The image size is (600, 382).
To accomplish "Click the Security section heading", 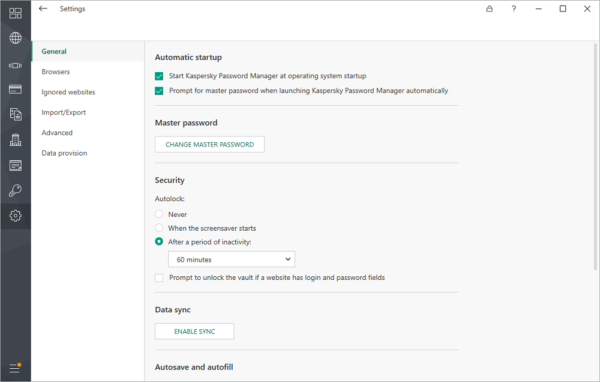I will 170,180.
